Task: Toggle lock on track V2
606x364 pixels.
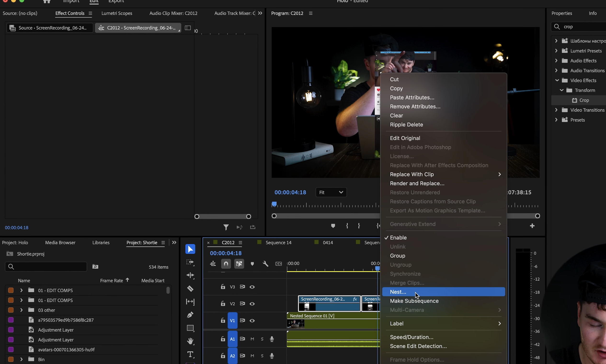Action: [223, 303]
